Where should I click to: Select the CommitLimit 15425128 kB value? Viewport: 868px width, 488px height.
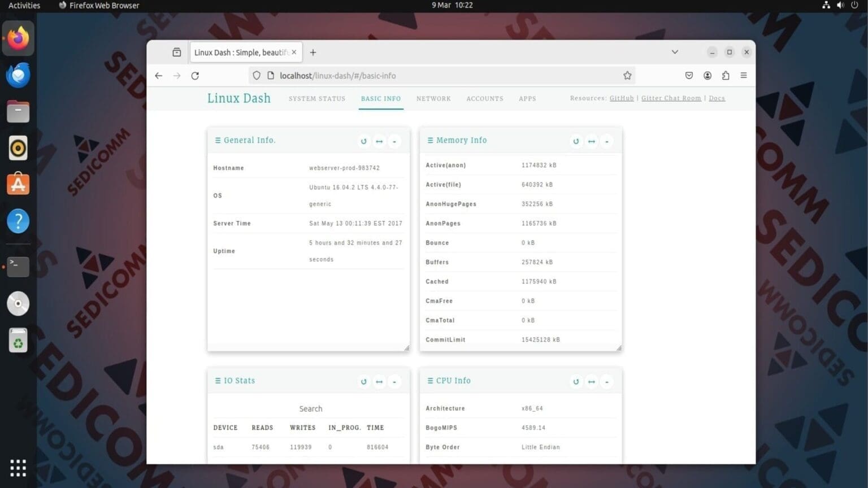click(541, 340)
